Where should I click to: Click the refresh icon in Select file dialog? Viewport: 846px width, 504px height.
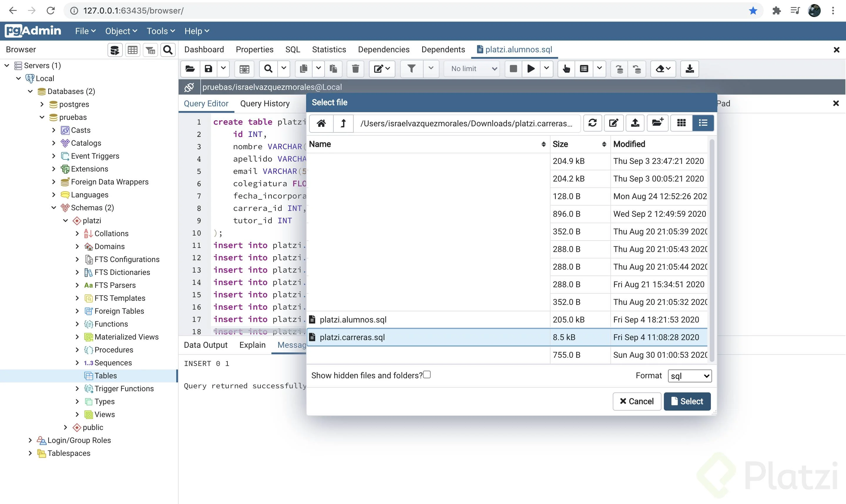592,123
